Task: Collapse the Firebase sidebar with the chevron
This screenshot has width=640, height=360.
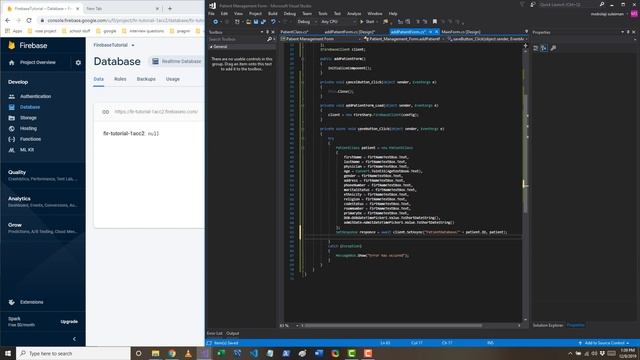Action: (74, 339)
